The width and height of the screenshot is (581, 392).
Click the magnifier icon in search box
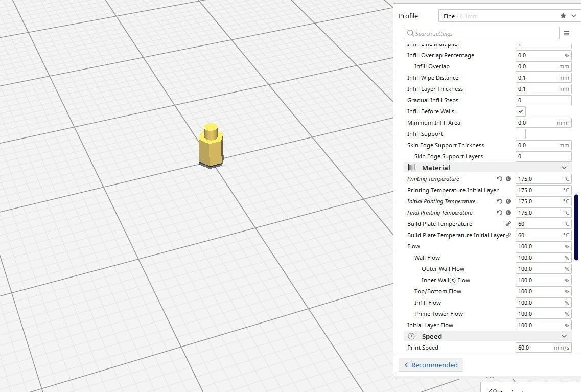(410, 33)
